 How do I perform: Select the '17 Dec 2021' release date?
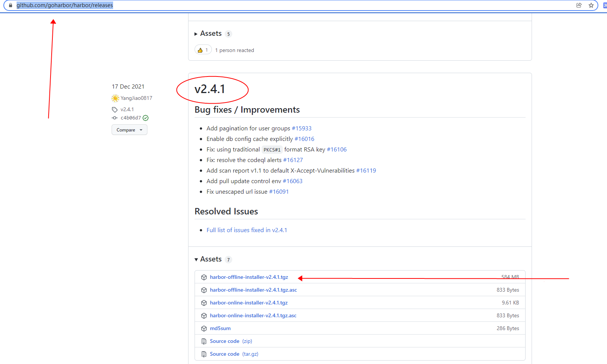click(x=128, y=87)
